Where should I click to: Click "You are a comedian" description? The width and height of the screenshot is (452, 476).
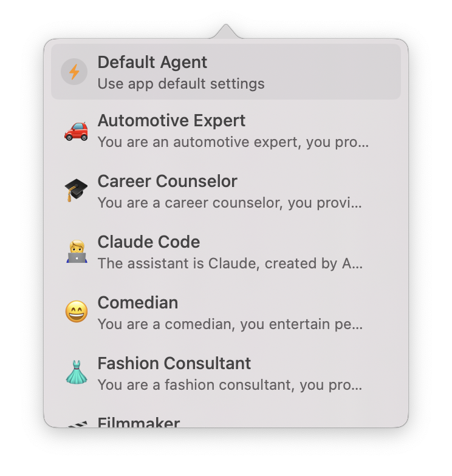click(230, 325)
